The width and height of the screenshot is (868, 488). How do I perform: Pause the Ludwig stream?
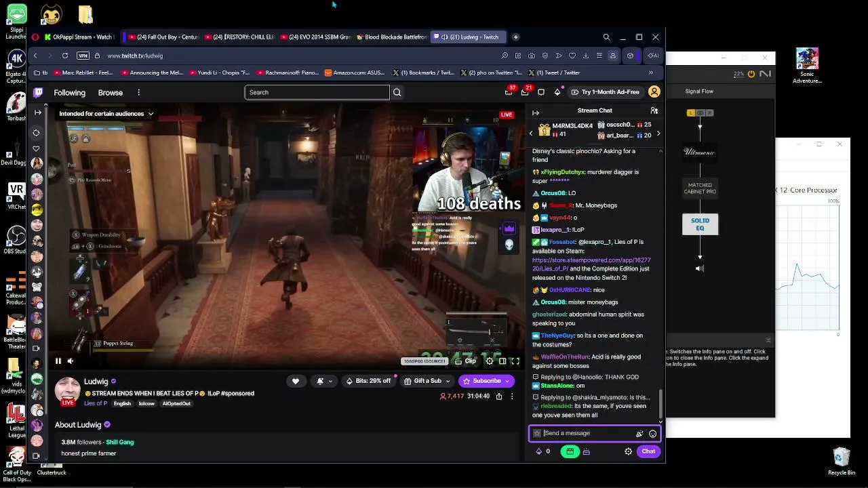point(58,361)
